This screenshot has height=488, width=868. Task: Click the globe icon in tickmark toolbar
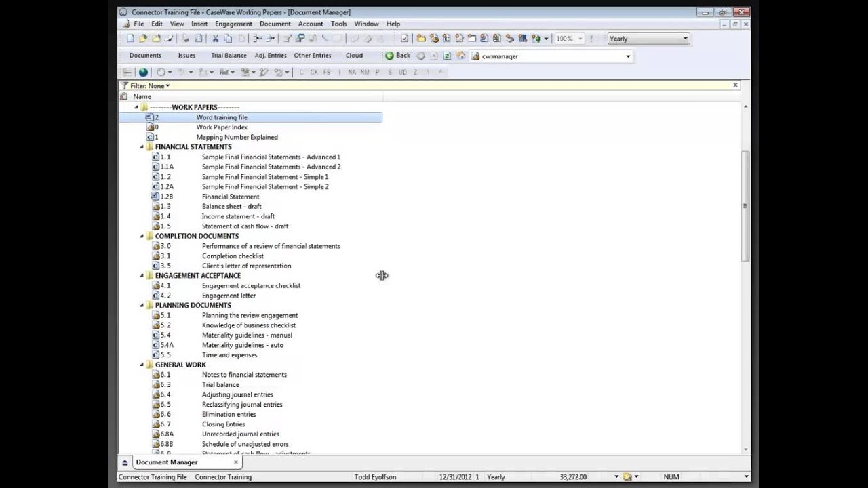(x=143, y=72)
